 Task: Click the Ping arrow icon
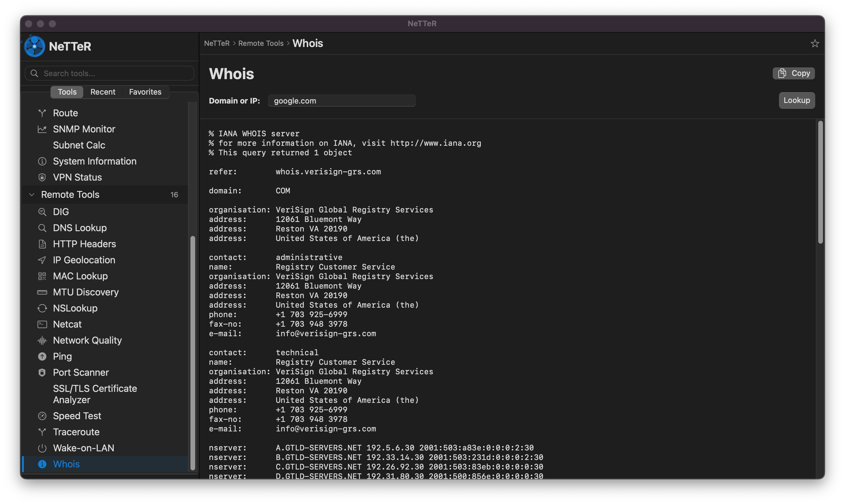(x=42, y=356)
